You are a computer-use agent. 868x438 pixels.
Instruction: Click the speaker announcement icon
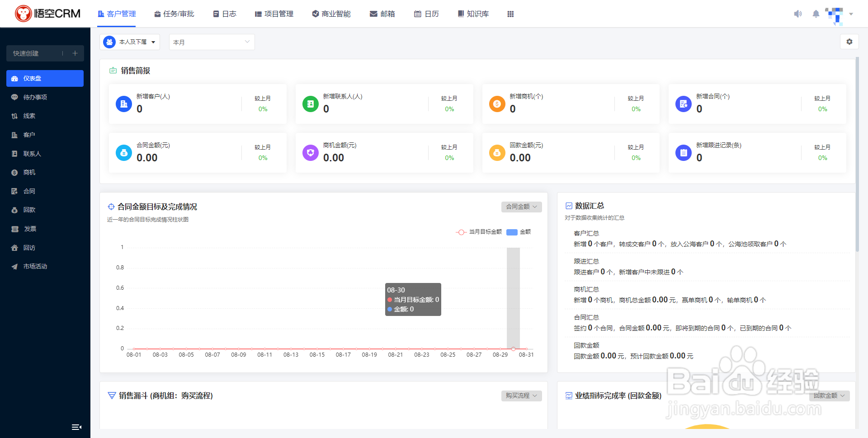coord(798,14)
